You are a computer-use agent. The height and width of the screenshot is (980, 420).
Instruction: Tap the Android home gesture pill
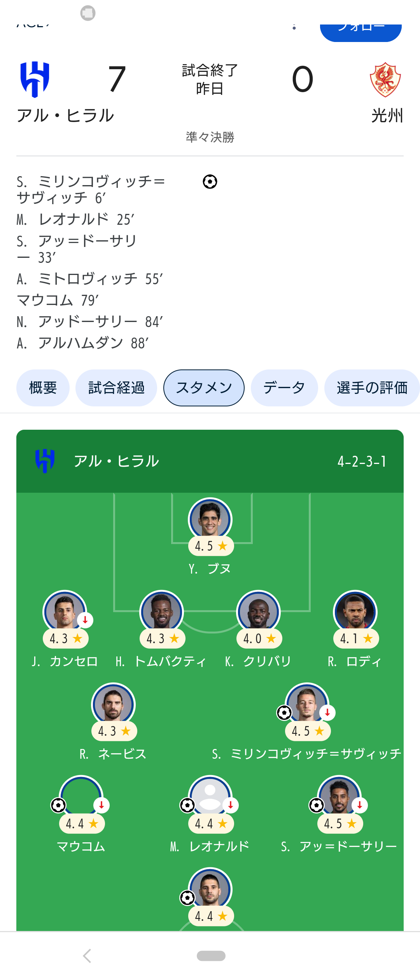coord(211,956)
